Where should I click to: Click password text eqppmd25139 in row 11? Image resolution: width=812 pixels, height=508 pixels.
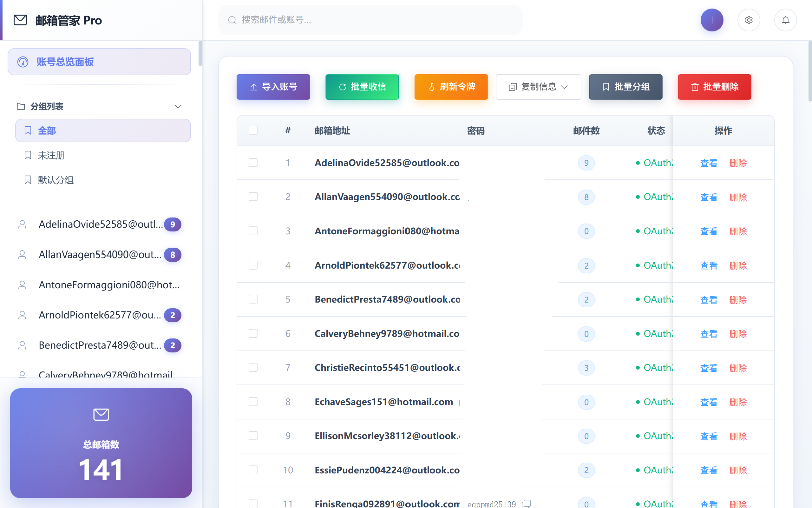pyautogui.click(x=491, y=504)
